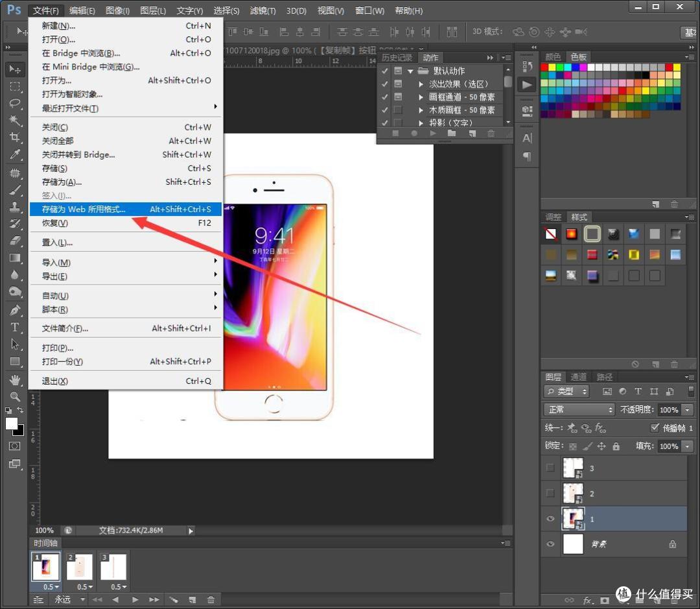The height and width of the screenshot is (609, 700).
Task: Pick the red swatch in color swatches panel
Action: point(544,67)
